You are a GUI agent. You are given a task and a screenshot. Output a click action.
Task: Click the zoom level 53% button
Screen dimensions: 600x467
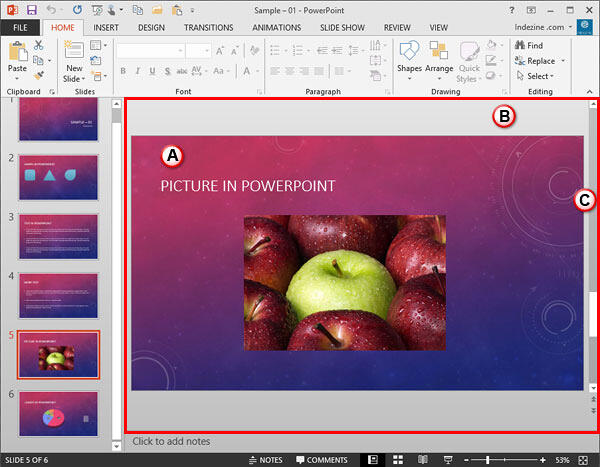(562, 460)
